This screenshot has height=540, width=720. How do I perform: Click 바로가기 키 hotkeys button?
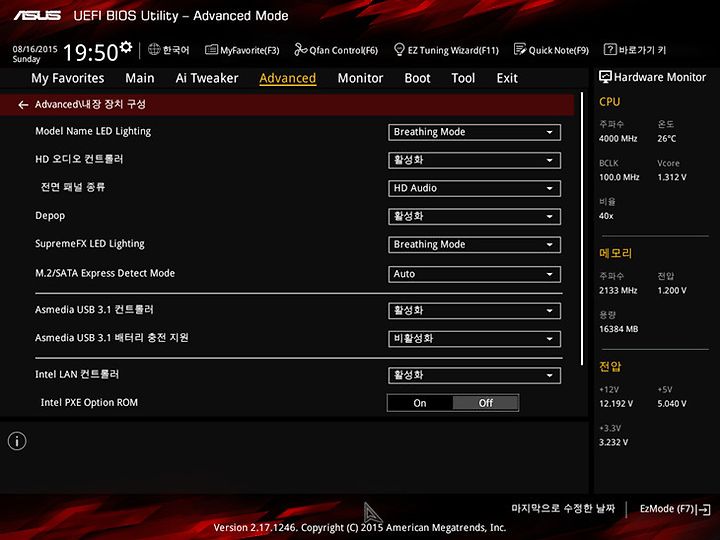click(x=635, y=50)
